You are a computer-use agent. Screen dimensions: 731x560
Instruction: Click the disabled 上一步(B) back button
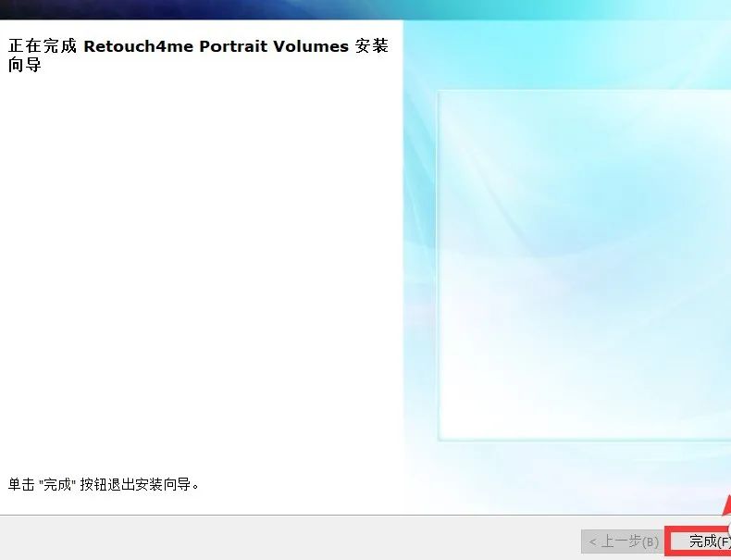[x=623, y=541]
